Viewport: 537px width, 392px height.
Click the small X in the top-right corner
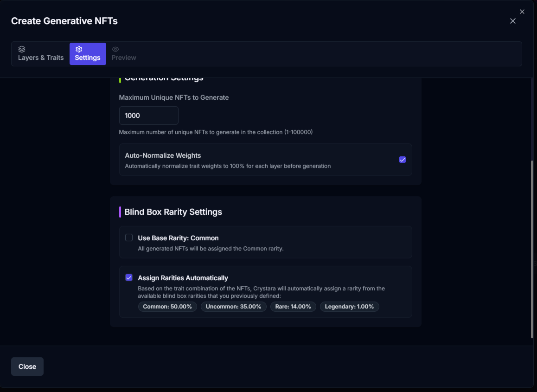point(522,12)
